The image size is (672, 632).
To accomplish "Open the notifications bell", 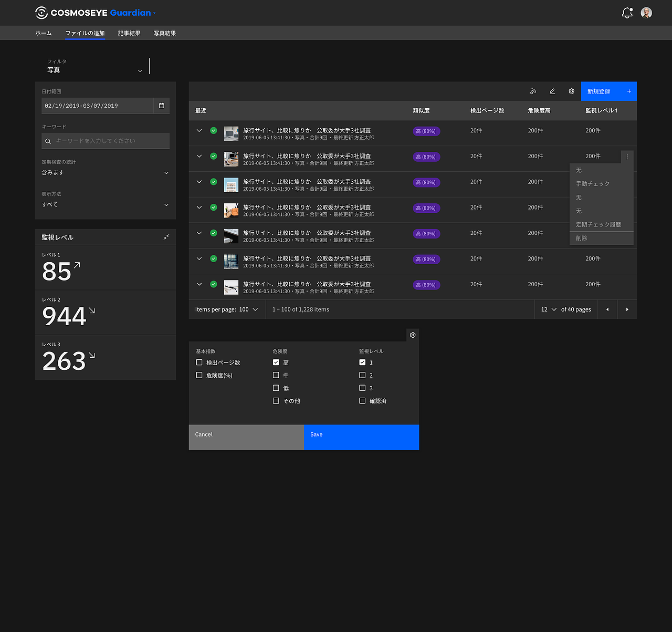I will pyautogui.click(x=627, y=13).
